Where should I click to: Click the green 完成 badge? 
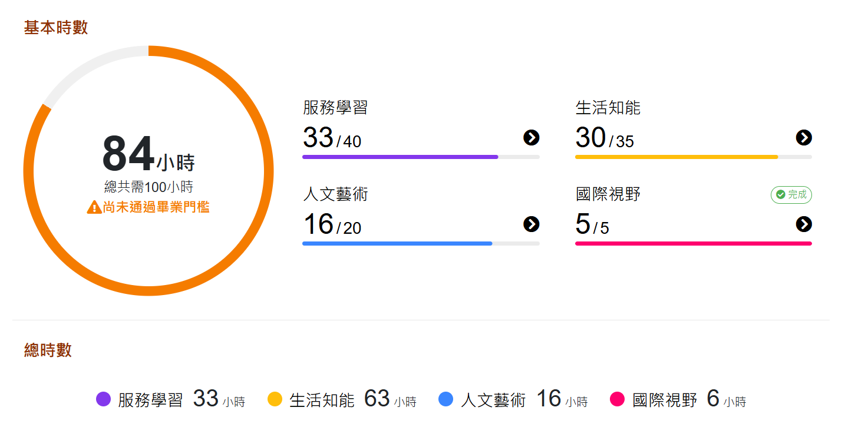(x=791, y=194)
